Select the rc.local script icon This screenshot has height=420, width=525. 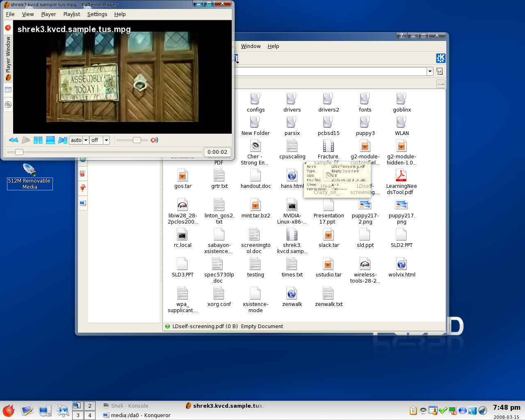tap(183, 234)
